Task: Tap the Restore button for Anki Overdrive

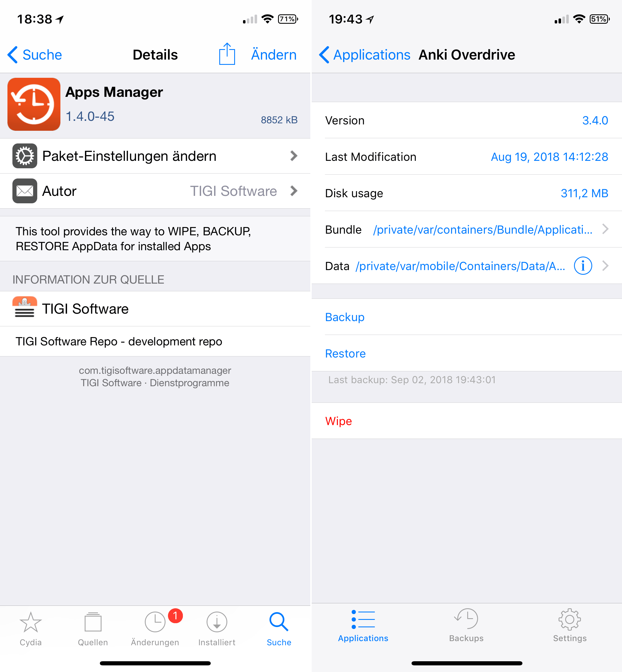Action: click(346, 353)
